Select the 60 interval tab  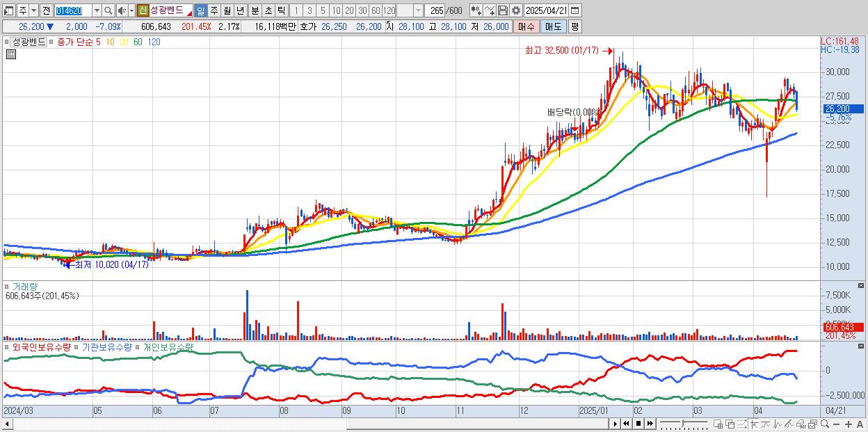click(x=376, y=10)
